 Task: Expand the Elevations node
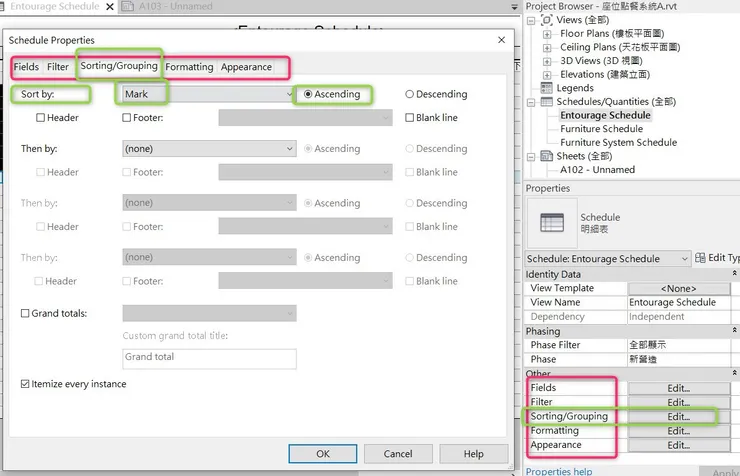tap(547, 75)
